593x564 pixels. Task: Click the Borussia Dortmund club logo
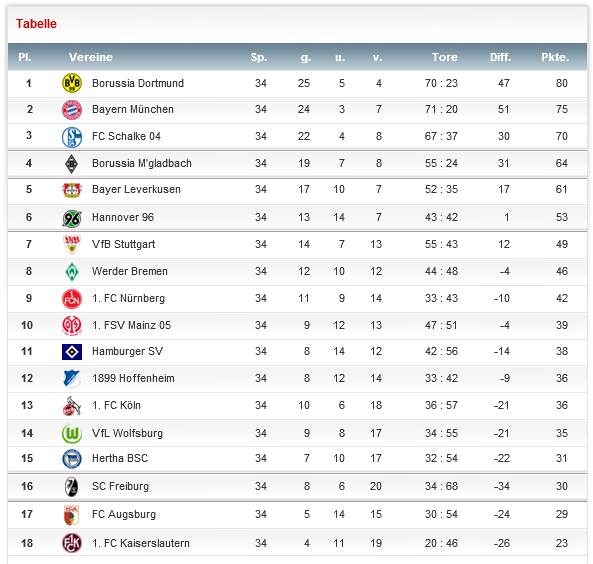pos(72,83)
